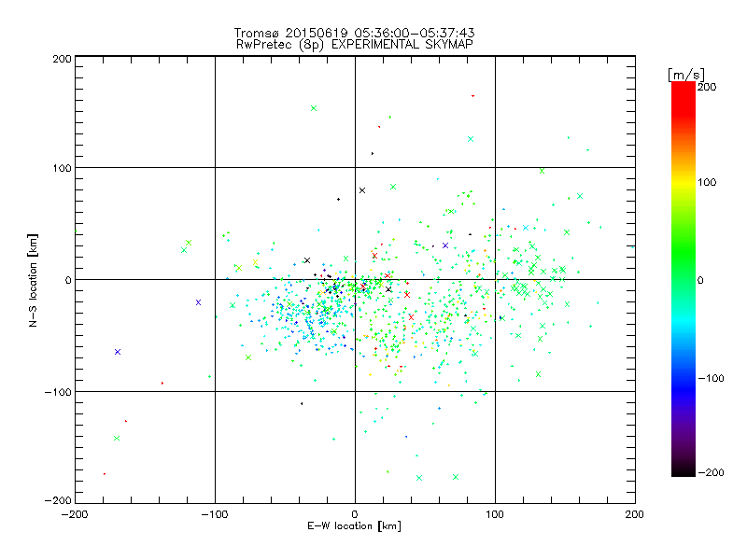Click the blue X marker in lower-left quadrant near -170 km

pyautogui.click(x=118, y=352)
